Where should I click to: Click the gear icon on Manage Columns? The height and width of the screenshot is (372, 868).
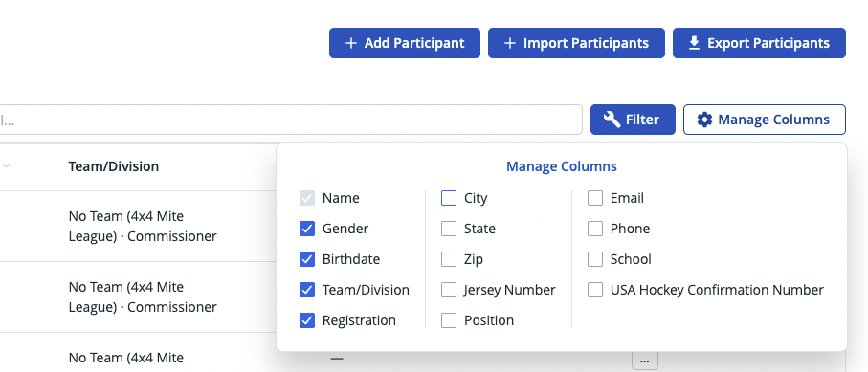tap(704, 120)
